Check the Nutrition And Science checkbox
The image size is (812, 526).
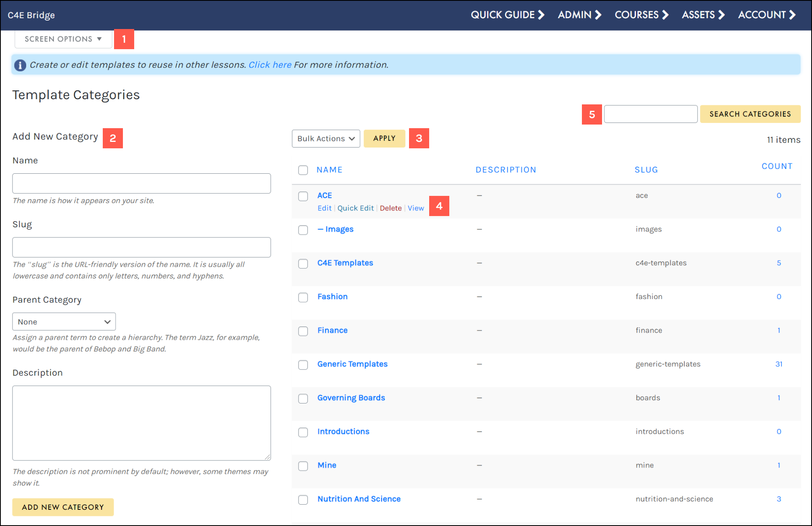click(x=303, y=500)
